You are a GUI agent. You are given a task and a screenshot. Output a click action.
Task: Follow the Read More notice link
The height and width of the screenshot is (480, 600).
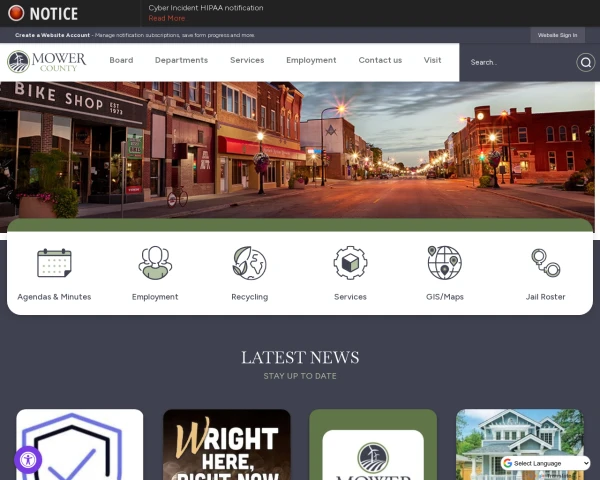[x=166, y=18]
